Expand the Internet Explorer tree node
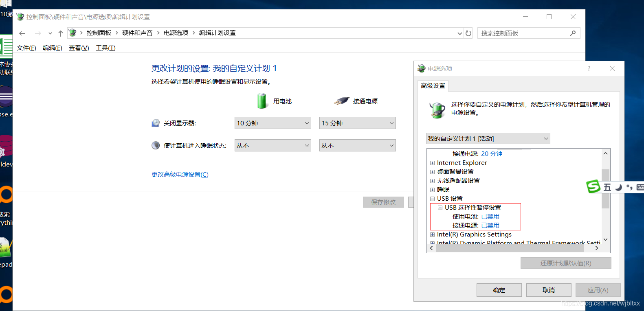Viewport: 644px width, 311px height. (432, 163)
